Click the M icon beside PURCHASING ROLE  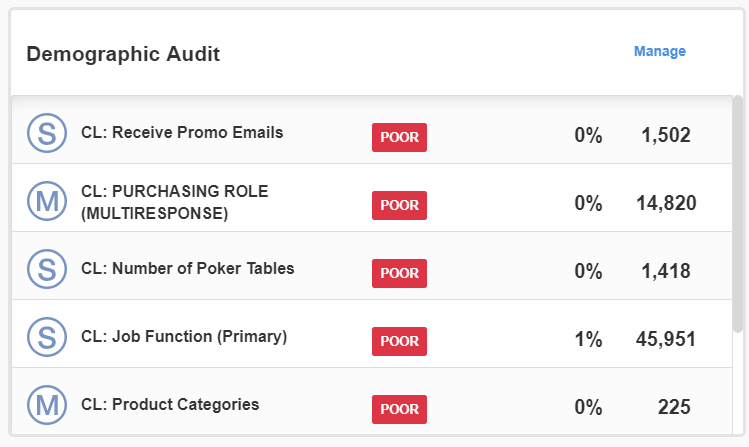pos(45,201)
